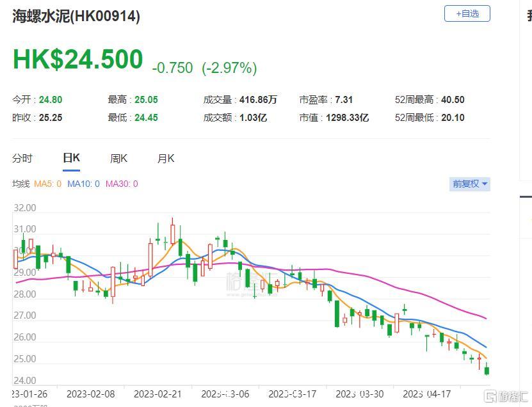
Task: Click the 今开 value 24.80
Action: tap(51, 100)
